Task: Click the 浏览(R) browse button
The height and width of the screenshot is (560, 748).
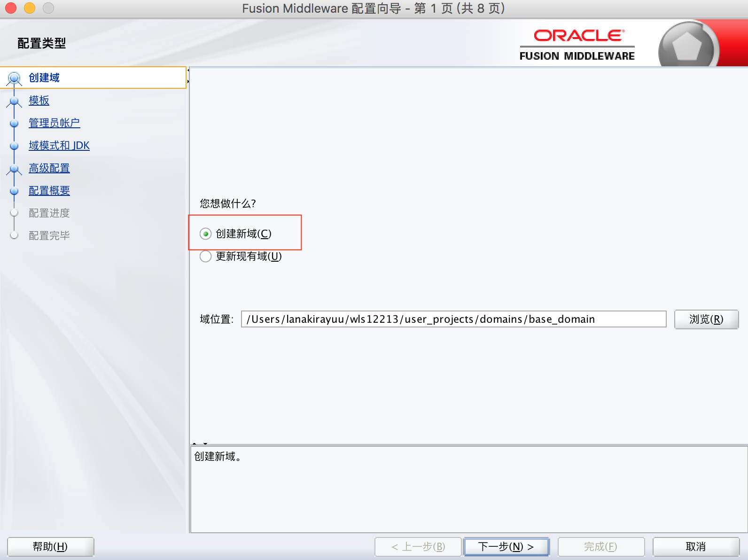Action: coord(706,319)
